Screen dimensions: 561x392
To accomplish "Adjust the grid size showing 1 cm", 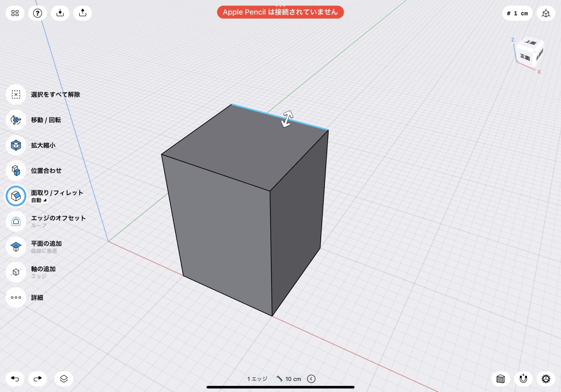I will pos(517,13).
